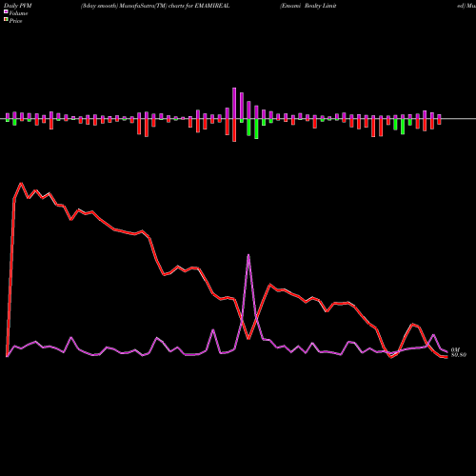Click the 89.80 price value label
This screenshot has width=476, height=476.
coord(459,355)
